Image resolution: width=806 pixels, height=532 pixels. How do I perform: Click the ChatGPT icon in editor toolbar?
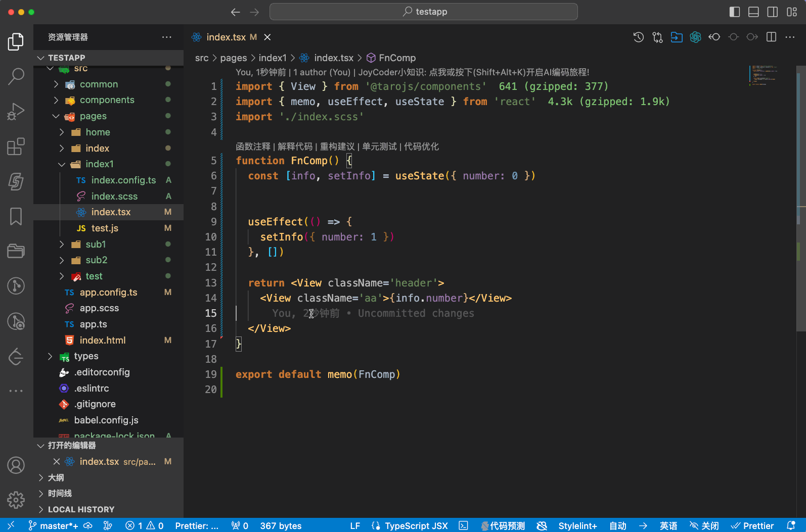pyautogui.click(x=695, y=37)
